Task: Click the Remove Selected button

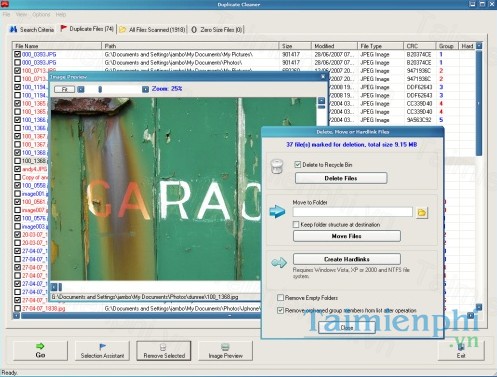Action: [x=164, y=350]
